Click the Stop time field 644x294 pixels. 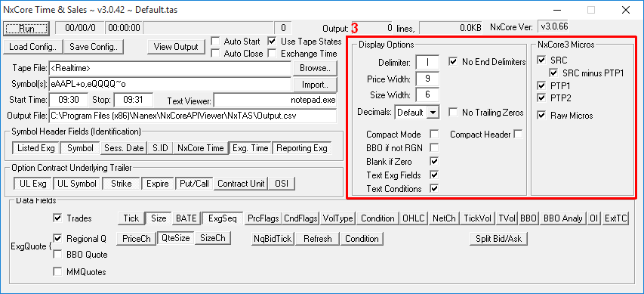tap(134, 100)
